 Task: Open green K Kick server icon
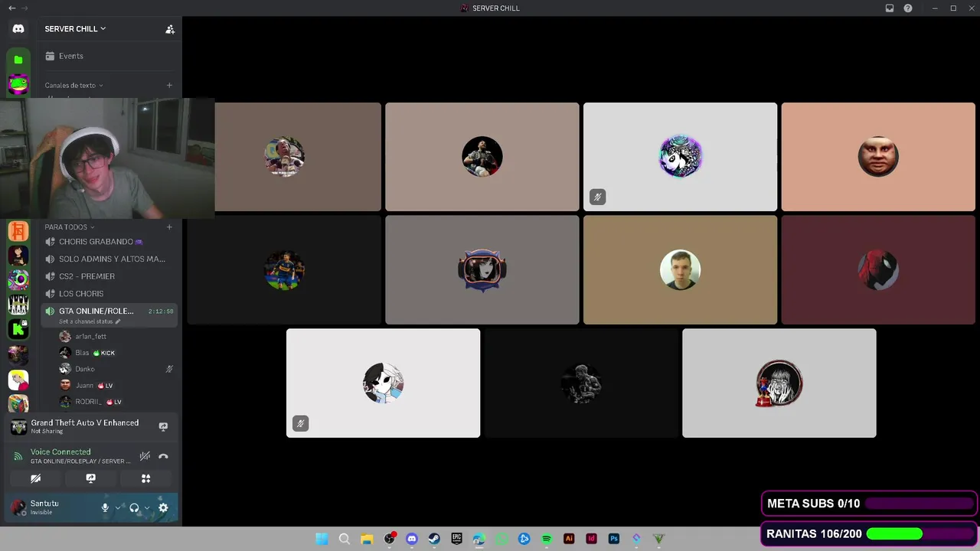coord(18,329)
